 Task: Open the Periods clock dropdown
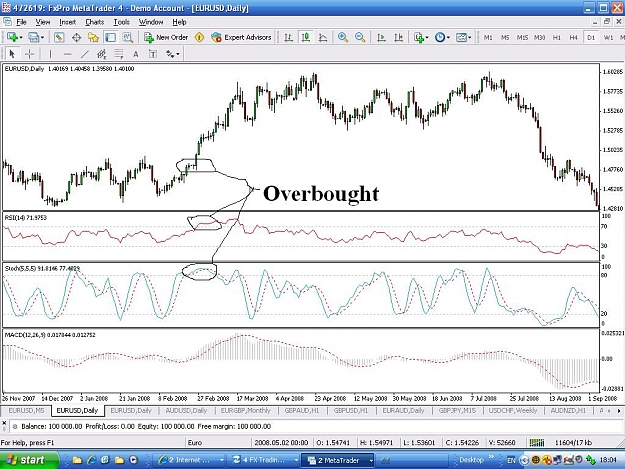point(442,37)
